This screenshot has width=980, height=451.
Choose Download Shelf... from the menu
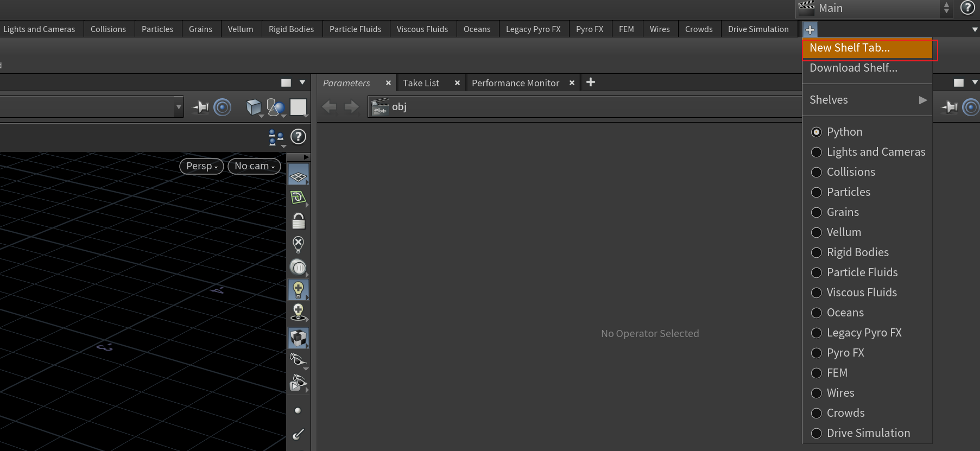pyautogui.click(x=867, y=68)
